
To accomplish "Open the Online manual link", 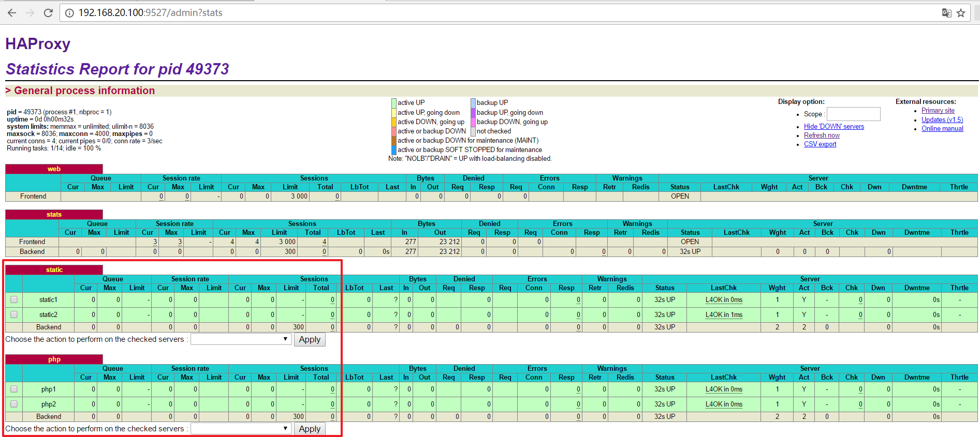I will click(942, 128).
